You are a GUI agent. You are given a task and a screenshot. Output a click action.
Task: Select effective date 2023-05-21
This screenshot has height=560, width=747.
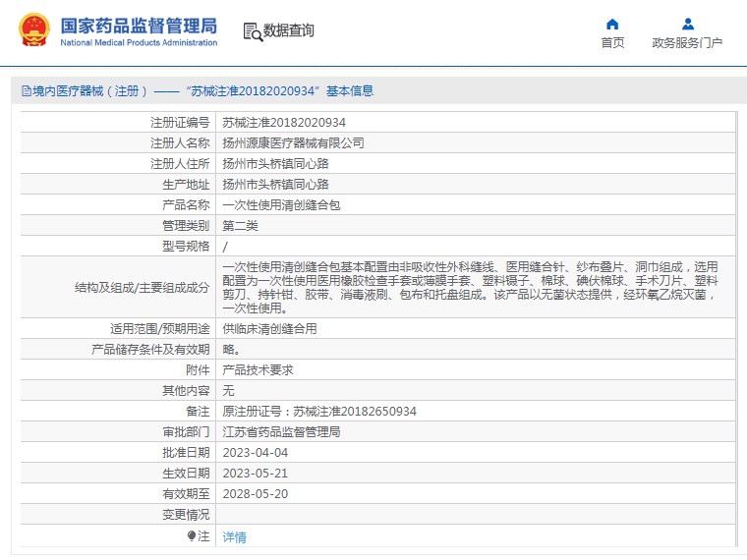pyautogui.click(x=256, y=474)
